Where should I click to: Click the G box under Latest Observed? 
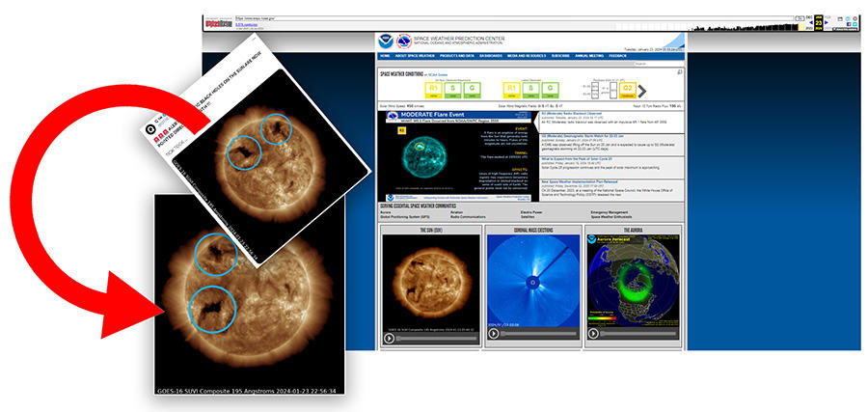click(x=550, y=91)
